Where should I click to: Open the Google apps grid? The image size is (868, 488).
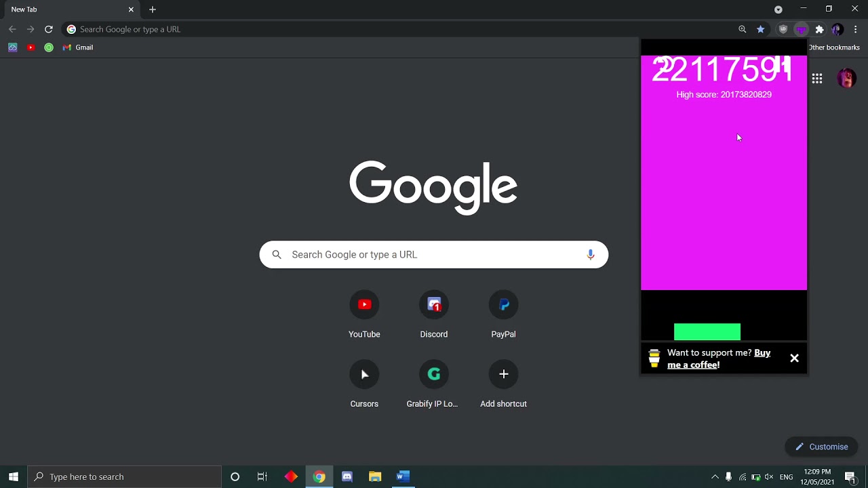click(817, 79)
